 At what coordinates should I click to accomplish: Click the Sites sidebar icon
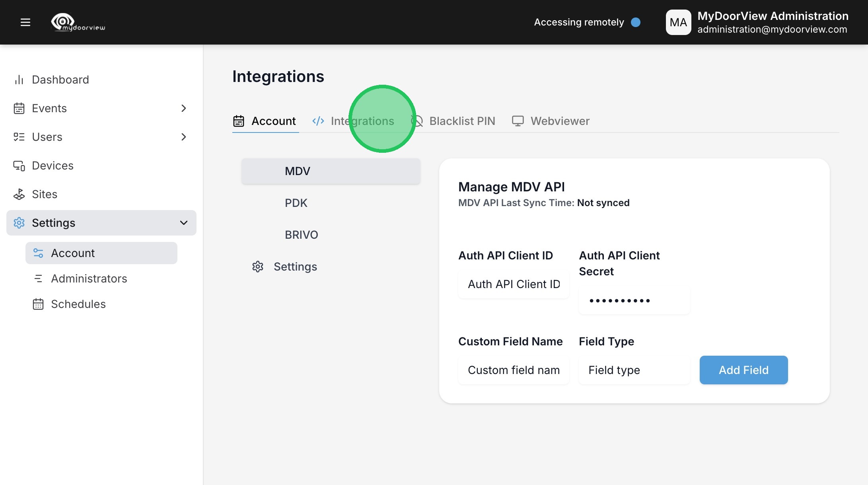[x=19, y=194]
